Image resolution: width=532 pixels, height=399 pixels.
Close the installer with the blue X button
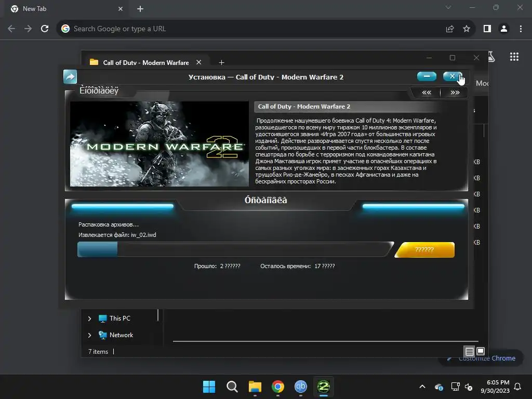[x=453, y=76]
